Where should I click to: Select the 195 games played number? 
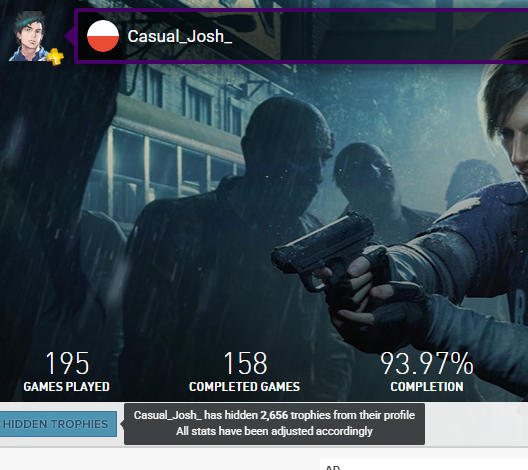(x=67, y=363)
